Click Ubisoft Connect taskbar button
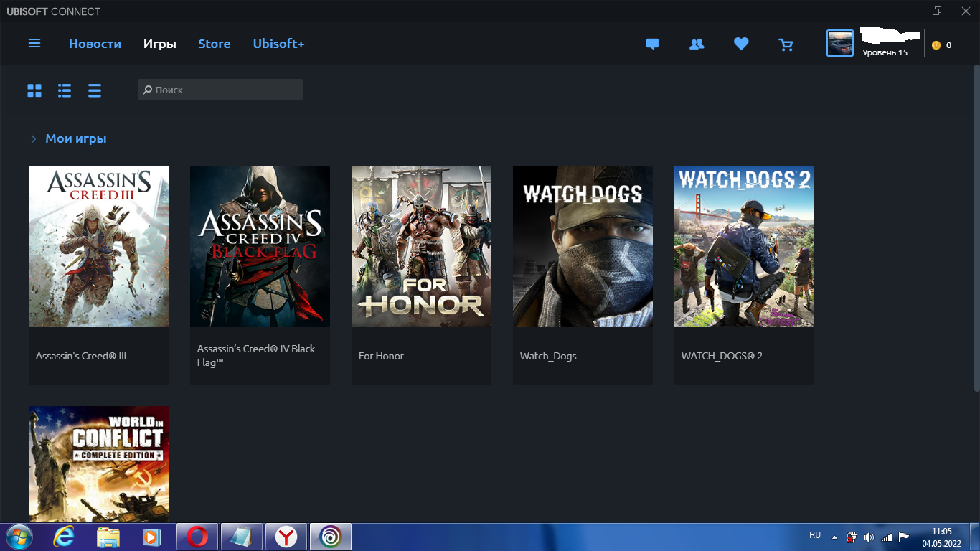Viewport: 980px width, 551px height. tap(331, 537)
